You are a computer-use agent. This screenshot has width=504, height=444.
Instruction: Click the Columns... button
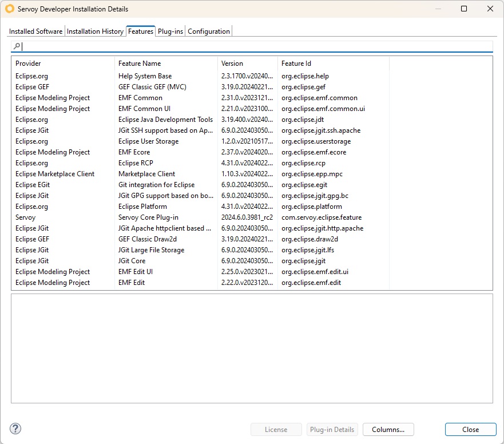point(388,430)
